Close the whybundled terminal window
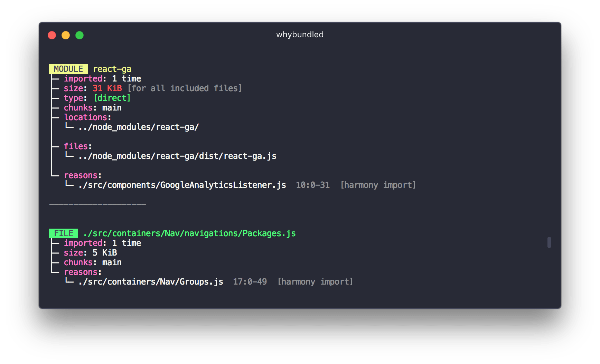The image size is (600, 364). pyautogui.click(x=52, y=35)
